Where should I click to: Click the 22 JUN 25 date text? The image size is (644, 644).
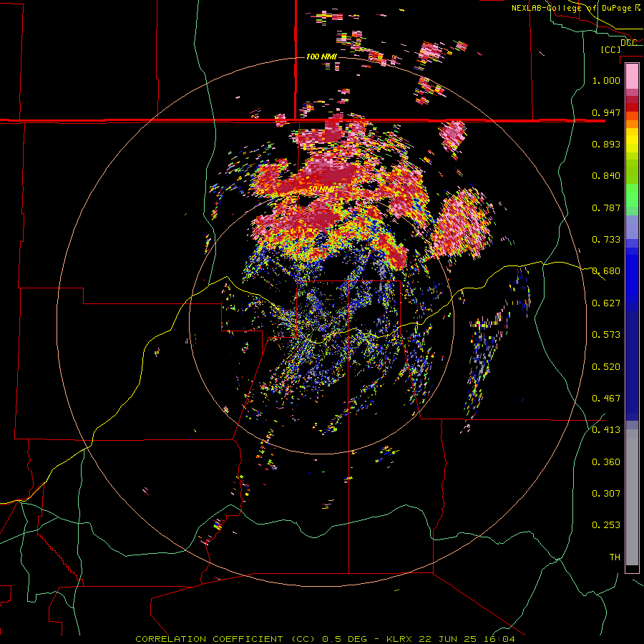(448, 639)
